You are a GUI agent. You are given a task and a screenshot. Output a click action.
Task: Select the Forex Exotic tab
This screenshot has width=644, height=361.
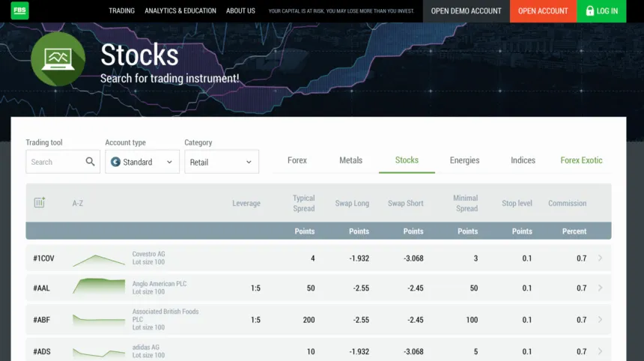coord(581,160)
